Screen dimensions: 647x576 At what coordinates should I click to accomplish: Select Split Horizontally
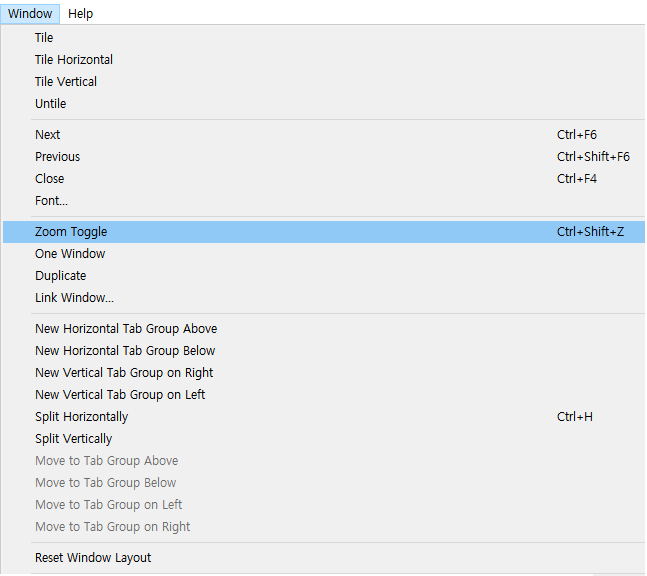(x=324, y=417)
